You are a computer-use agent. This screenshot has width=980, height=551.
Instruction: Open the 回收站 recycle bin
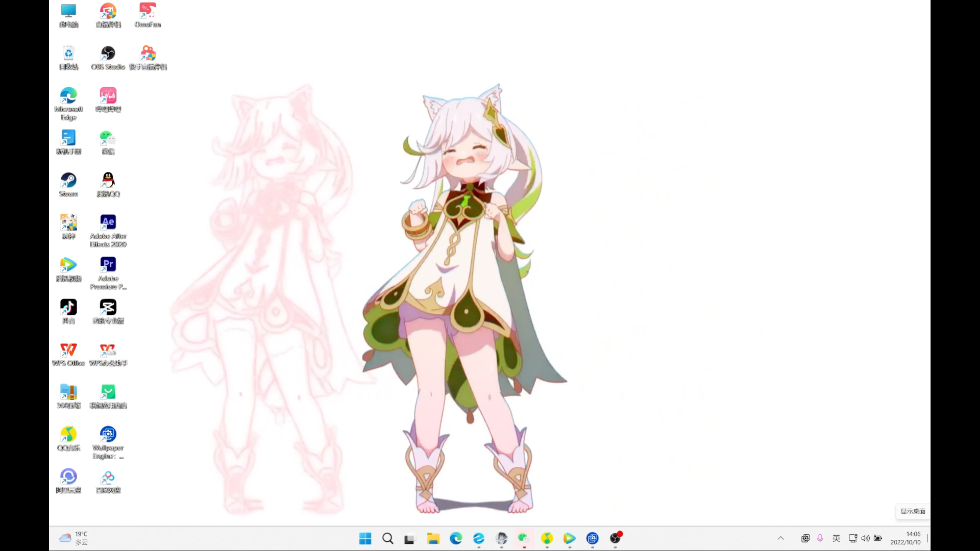68,58
